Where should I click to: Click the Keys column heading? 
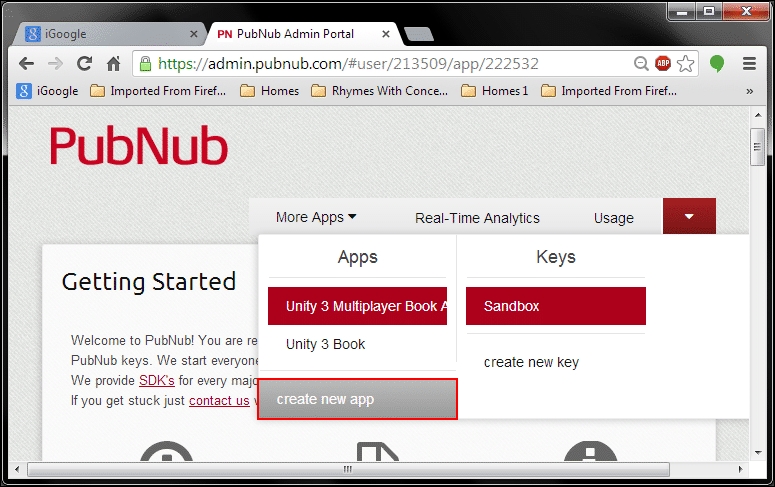556,257
